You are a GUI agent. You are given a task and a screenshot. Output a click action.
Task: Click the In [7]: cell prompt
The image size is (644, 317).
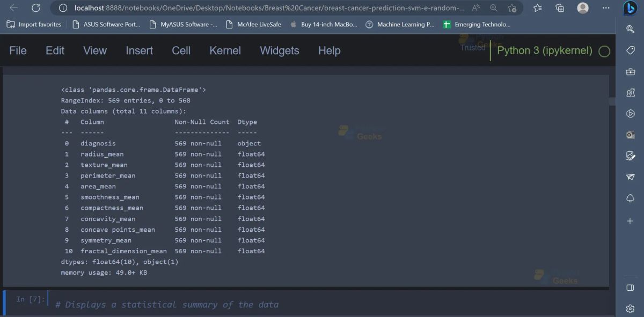coord(30,299)
